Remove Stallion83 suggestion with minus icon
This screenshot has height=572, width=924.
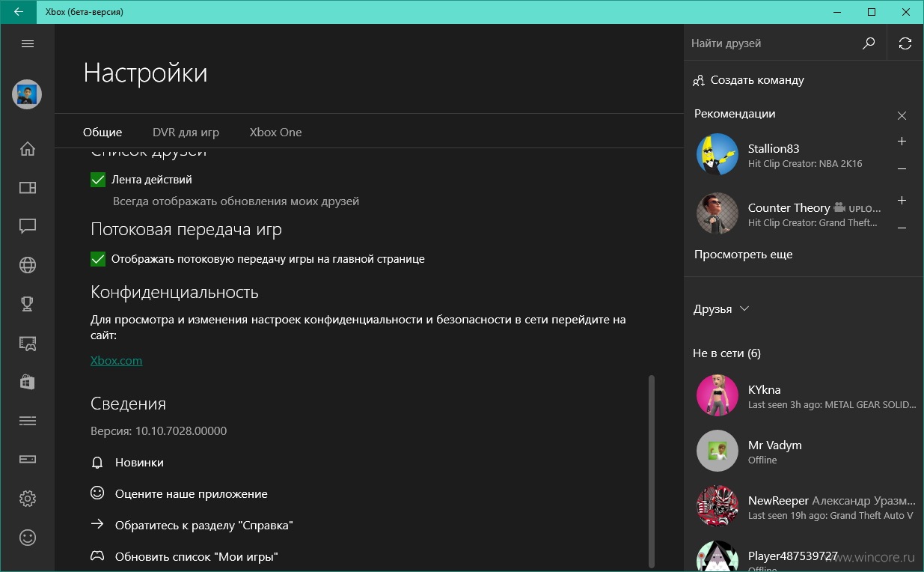click(x=902, y=168)
